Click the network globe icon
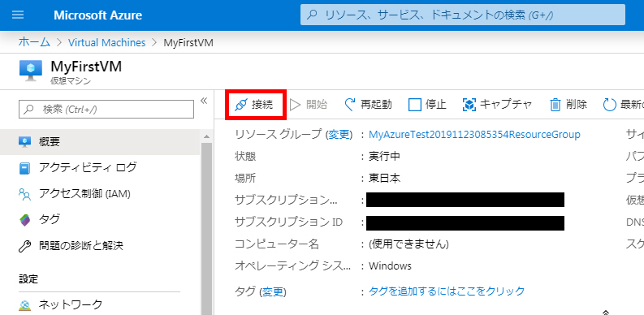Screen dimensions: 644x315 25,305
